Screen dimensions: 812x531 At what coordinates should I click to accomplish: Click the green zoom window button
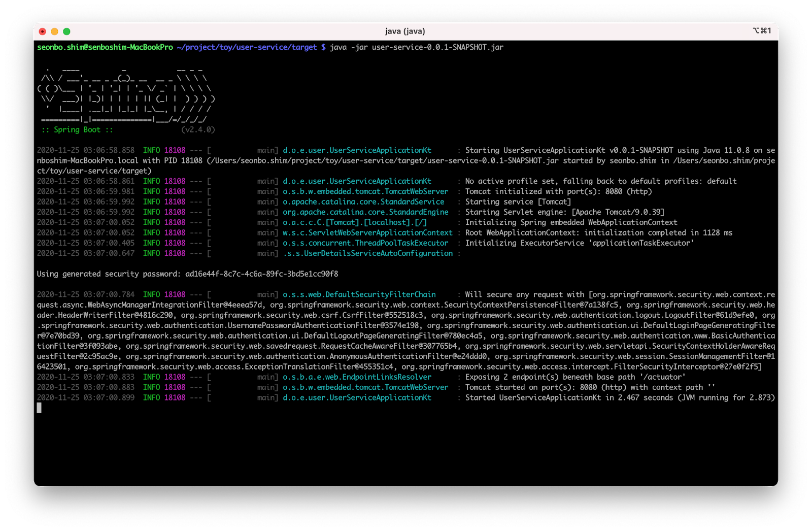(66, 31)
